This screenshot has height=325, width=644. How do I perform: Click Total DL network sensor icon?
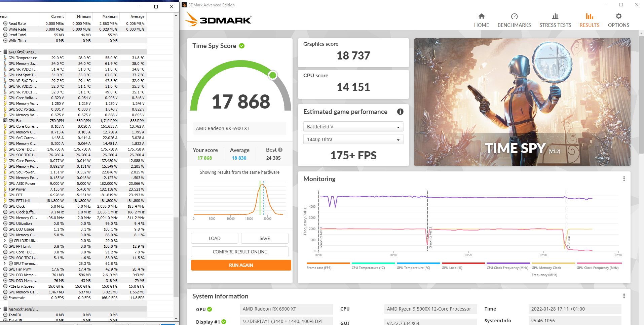[5, 315]
